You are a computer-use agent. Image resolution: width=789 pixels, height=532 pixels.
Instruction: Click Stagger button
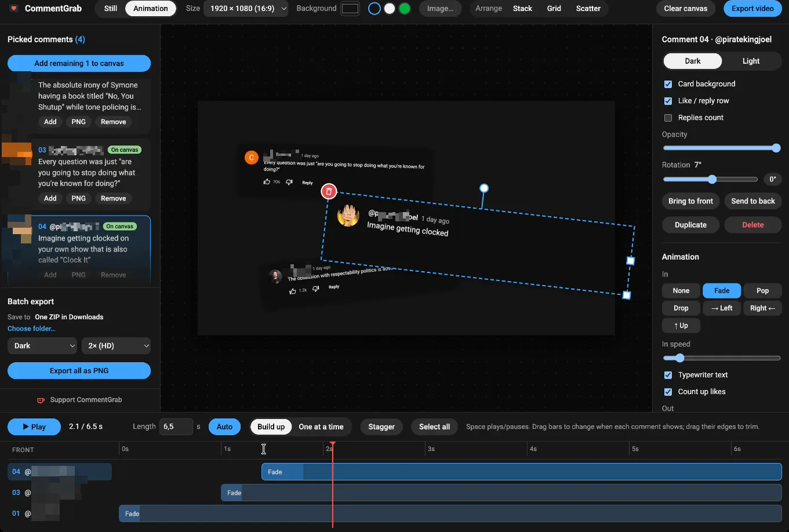(x=381, y=427)
